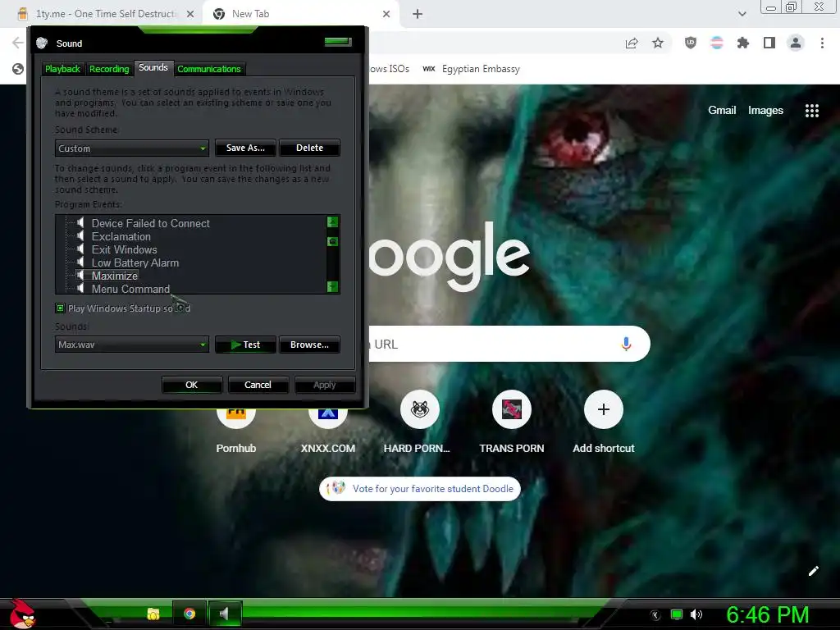Open Gmail link
This screenshot has width=840, height=630.
[722, 111]
